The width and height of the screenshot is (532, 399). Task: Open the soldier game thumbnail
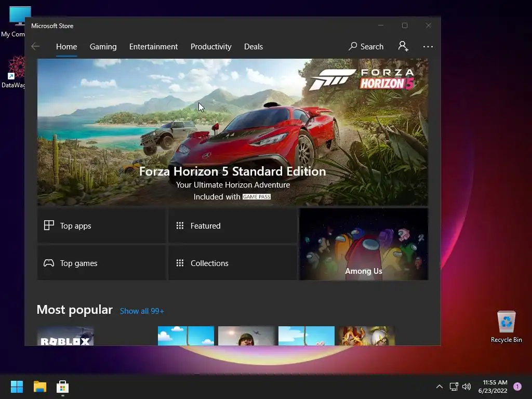coord(246,336)
